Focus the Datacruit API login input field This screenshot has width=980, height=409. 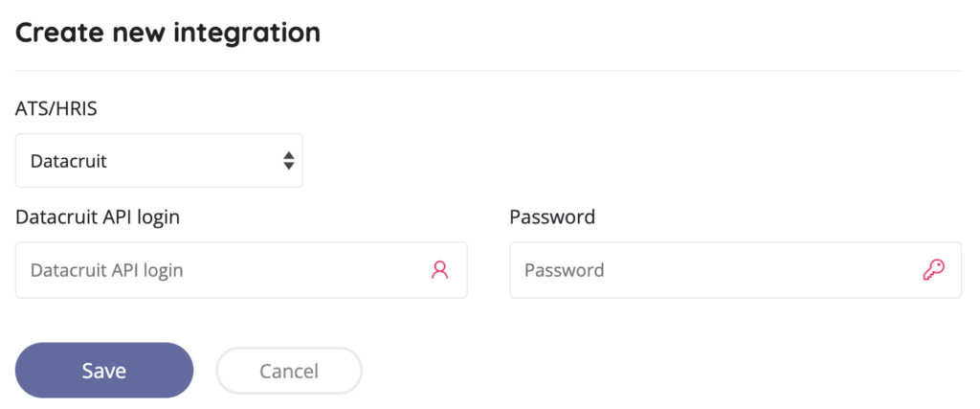[x=220, y=270]
